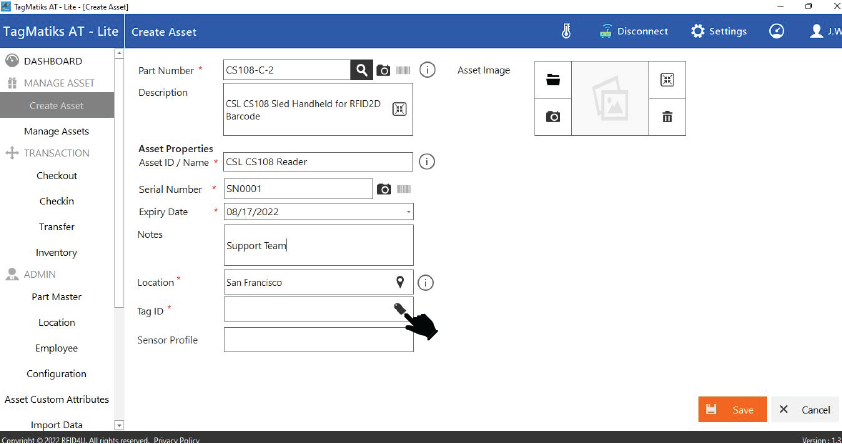The image size is (842, 444).
Task: Expand the Expiry Date dropdown
Action: point(408,212)
